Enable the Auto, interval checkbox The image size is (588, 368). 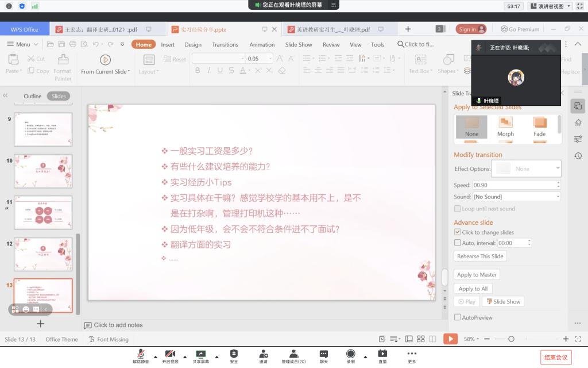458,243
